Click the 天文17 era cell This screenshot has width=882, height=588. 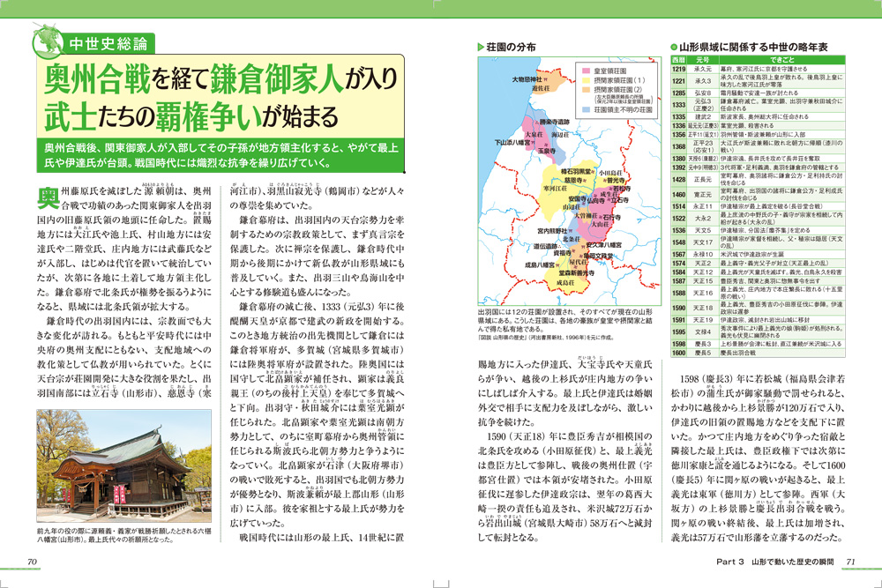tap(703, 242)
